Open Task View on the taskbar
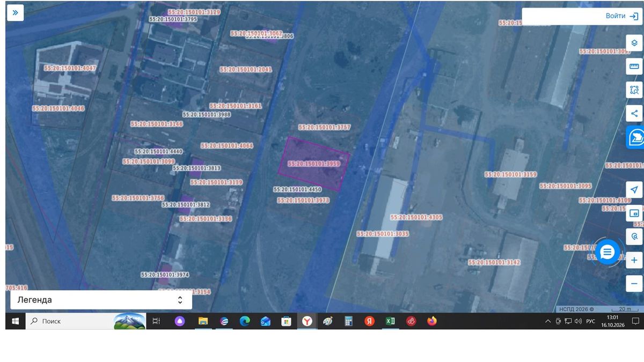This screenshot has width=644, height=362. [x=156, y=321]
